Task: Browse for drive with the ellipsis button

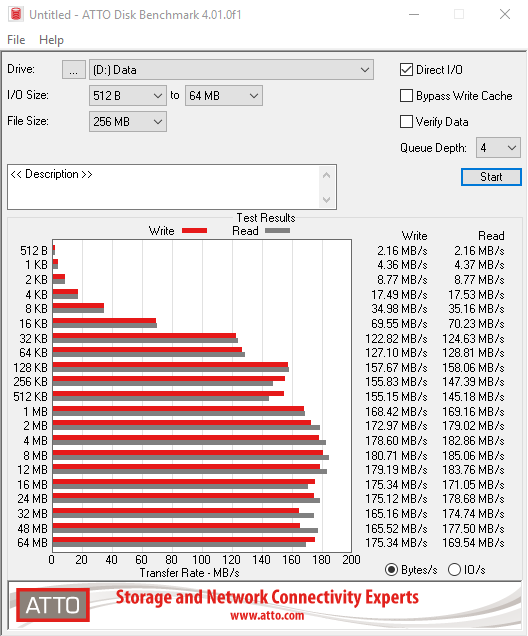Action: tap(73, 70)
